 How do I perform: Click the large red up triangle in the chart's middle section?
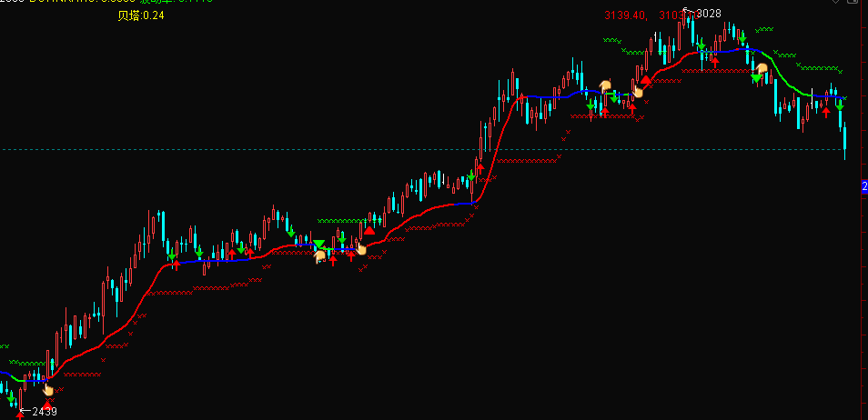coord(369,230)
